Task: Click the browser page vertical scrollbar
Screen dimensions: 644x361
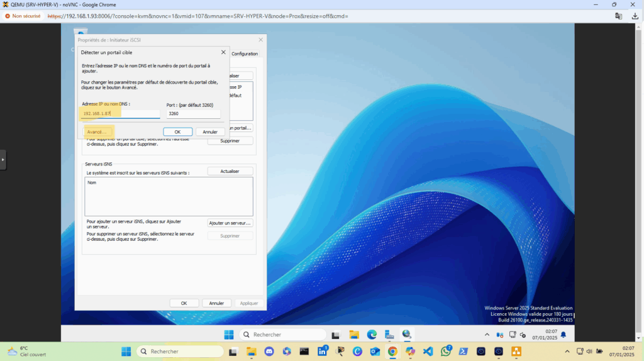Action: click(638, 182)
